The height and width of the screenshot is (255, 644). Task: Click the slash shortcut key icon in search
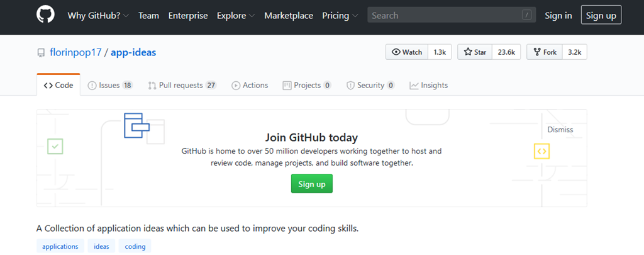[526, 16]
